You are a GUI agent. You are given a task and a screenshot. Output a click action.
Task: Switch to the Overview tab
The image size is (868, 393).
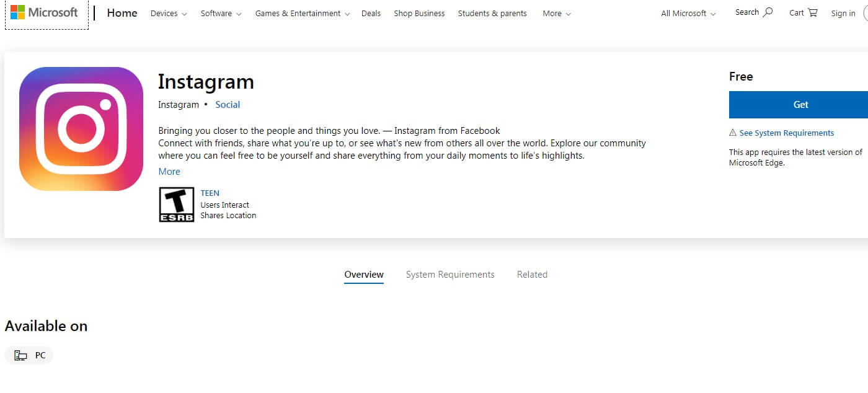click(364, 275)
